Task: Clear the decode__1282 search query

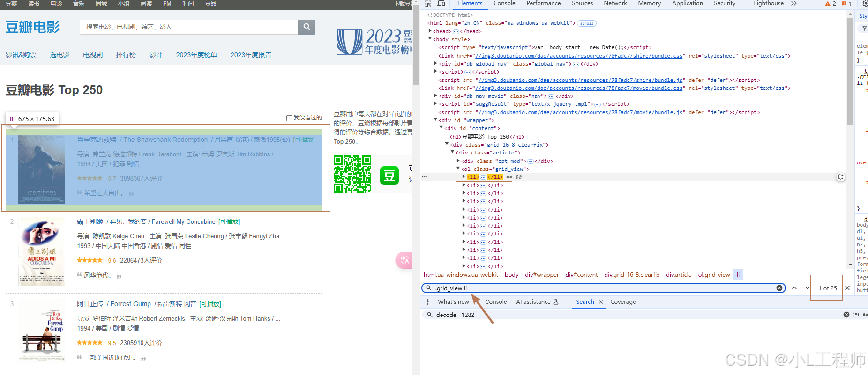Action: pyautogui.click(x=846, y=315)
